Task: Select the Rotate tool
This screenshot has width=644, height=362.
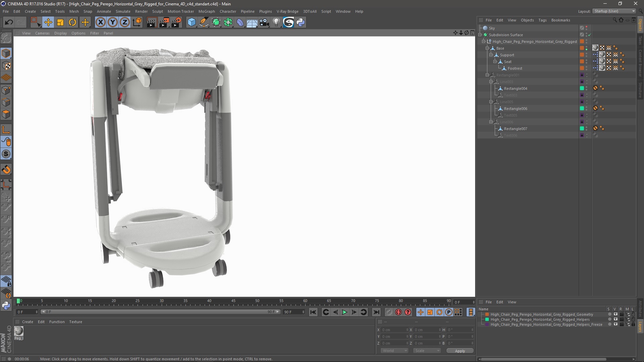Action: [x=72, y=22]
